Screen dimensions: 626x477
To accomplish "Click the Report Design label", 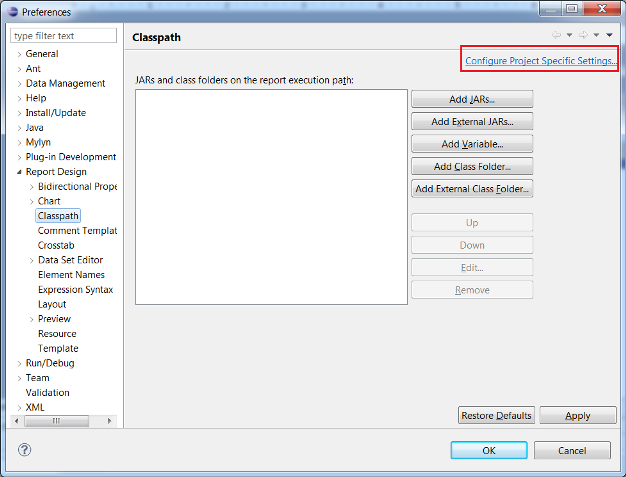I will click(56, 172).
